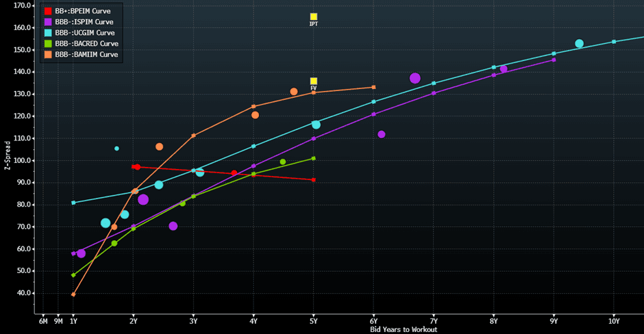Select the green BBB-:BACRED legend swatch
The height and width of the screenshot is (334, 644).
click(x=47, y=44)
